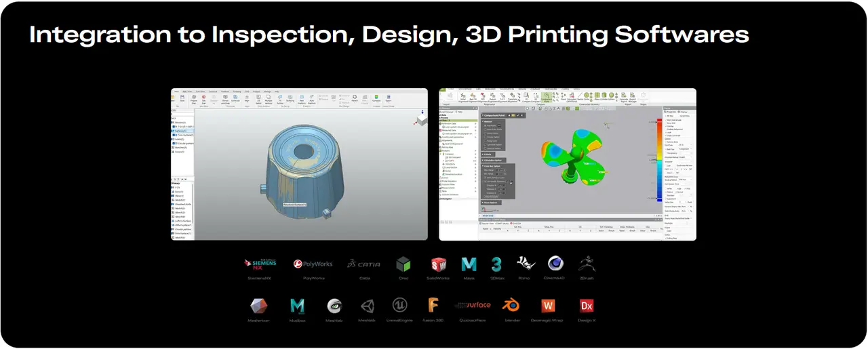Click the Siemens NX logo

260,264
